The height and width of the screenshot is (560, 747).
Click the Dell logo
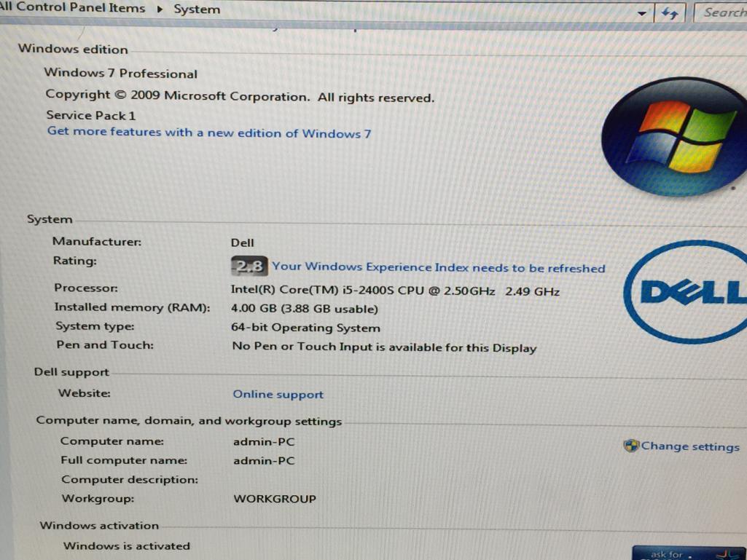pyautogui.click(x=687, y=292)
